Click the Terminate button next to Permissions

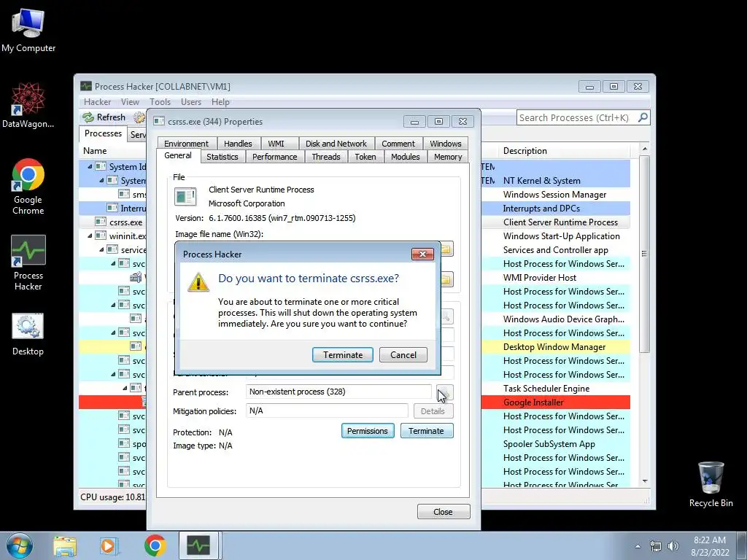click(x=426, y=431)
